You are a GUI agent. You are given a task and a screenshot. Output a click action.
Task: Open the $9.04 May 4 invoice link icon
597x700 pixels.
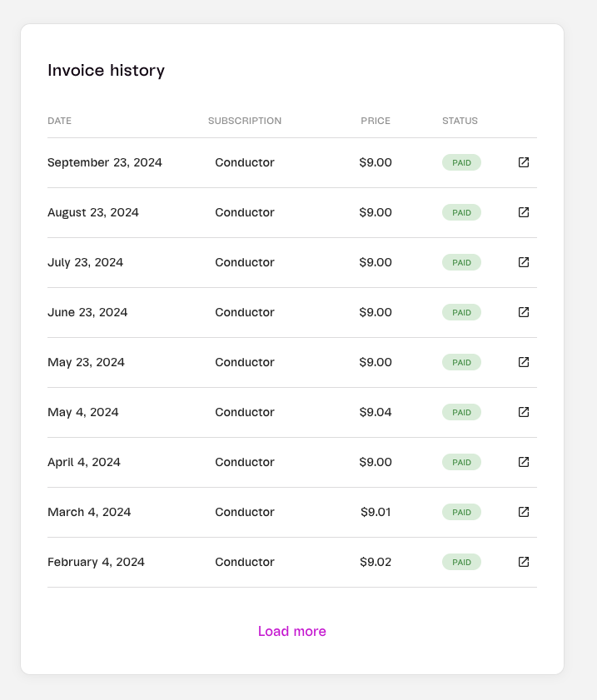pyautogui.click(x=524, y=412)
